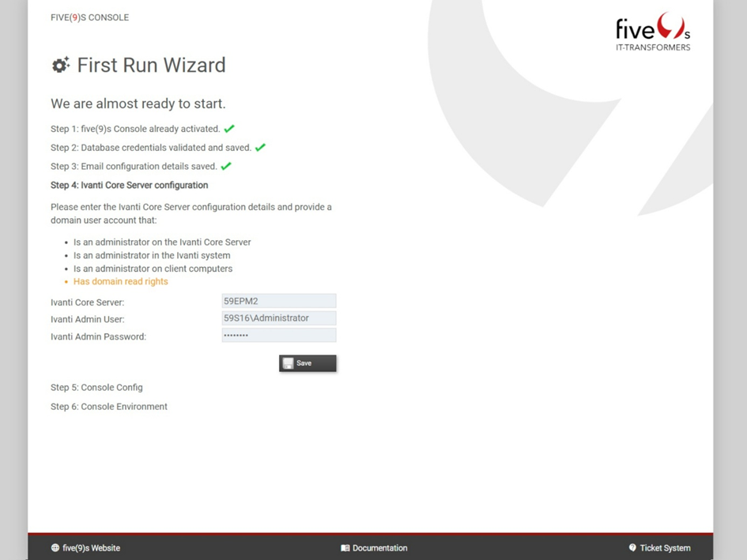
Task: Open the Documentation link
Action: coord(374,547)
